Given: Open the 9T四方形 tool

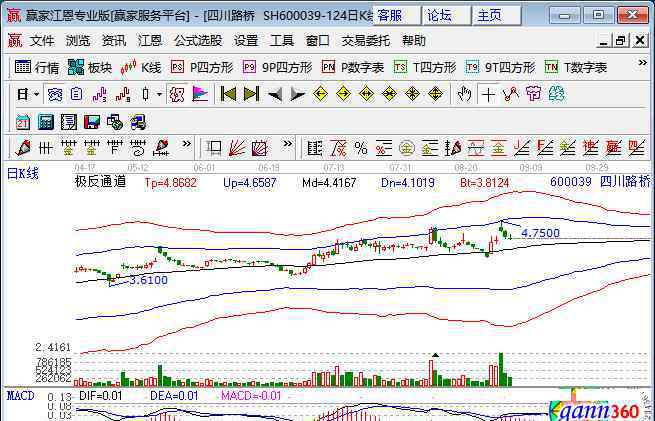Looking at the screenshot, I should [500, 67].
